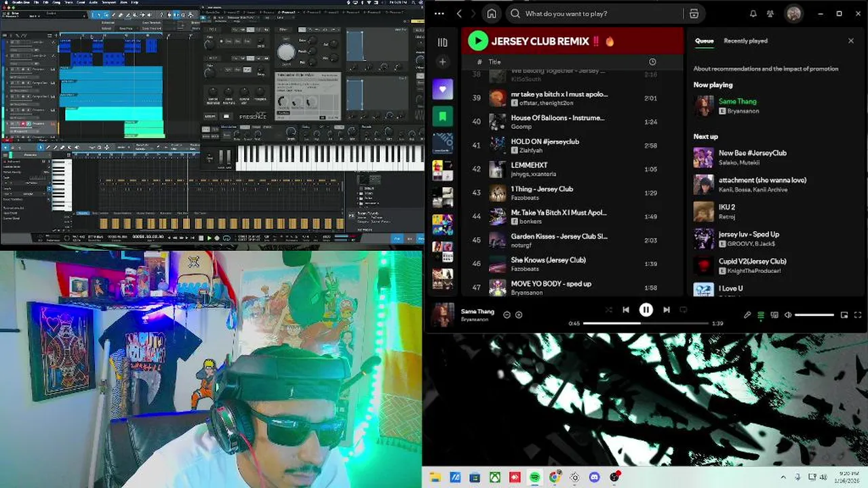
Task: Play IKU 2 from the queue
Action: (x=776, y=211)
